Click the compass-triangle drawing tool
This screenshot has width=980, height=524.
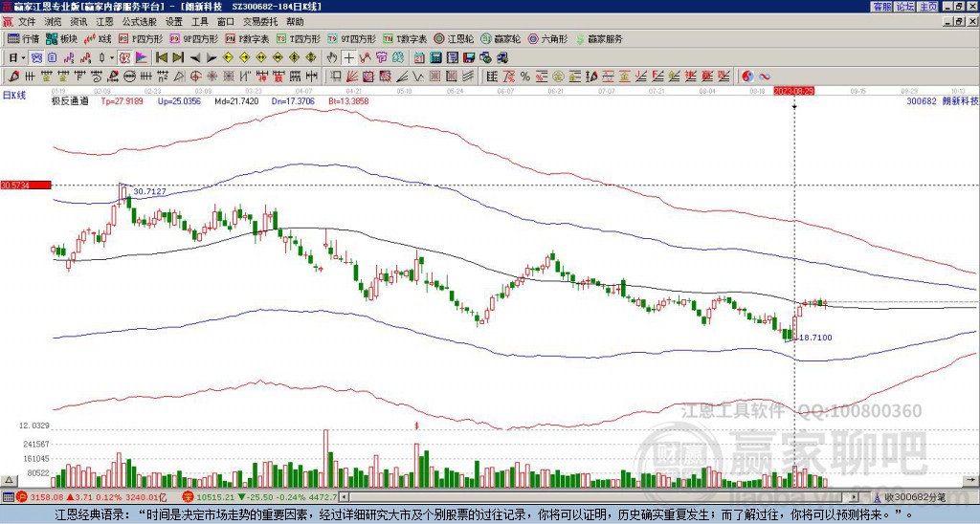pyautogui.click(x=179, y=76)
